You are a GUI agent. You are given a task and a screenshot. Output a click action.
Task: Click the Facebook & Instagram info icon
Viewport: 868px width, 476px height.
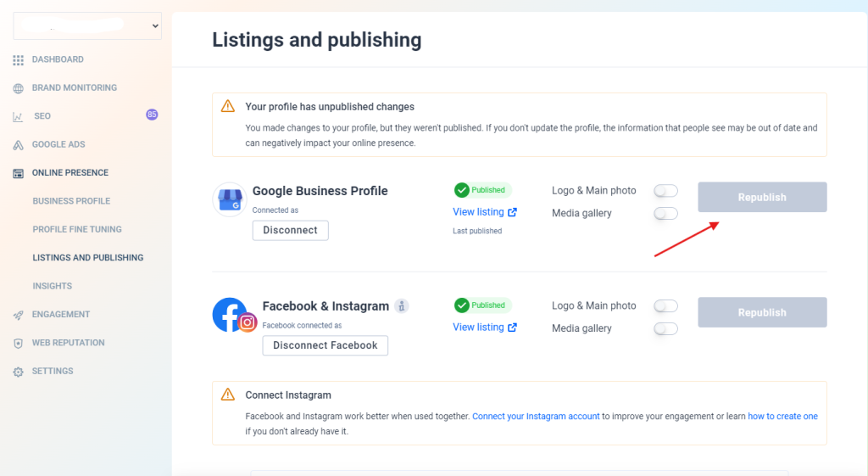tap(403, 306)
